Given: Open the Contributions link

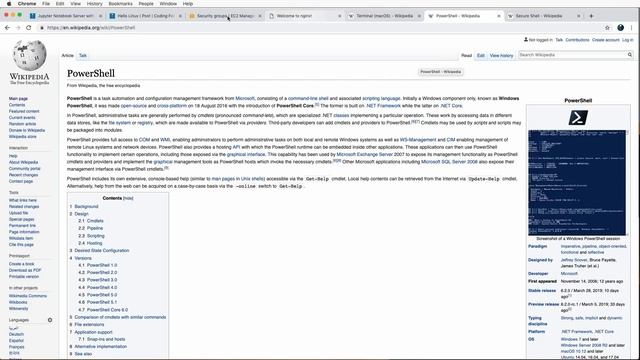Looking at the screenshot, I should [577, 40].
